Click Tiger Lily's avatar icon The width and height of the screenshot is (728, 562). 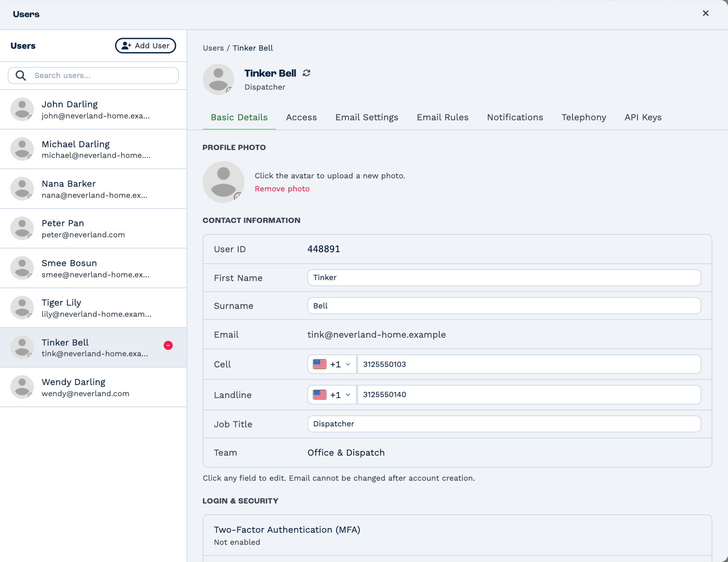(22, 307)
